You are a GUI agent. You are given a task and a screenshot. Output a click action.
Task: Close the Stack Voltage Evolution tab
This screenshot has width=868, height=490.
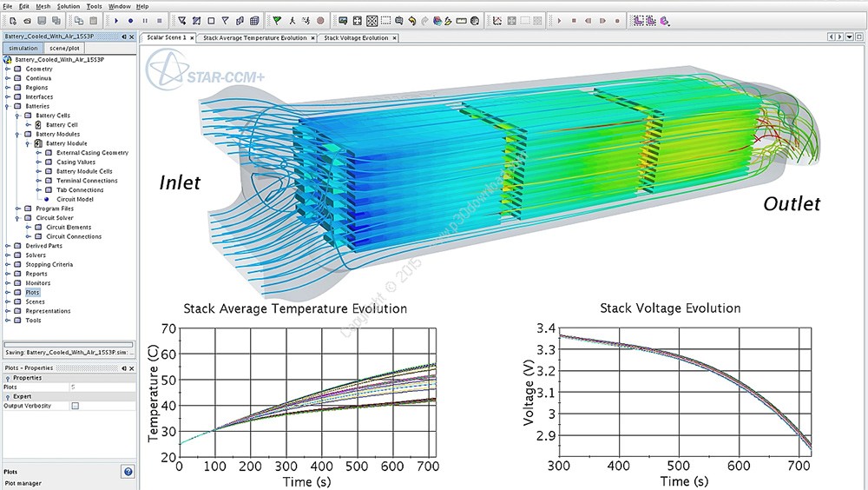(x=394, y=38)
